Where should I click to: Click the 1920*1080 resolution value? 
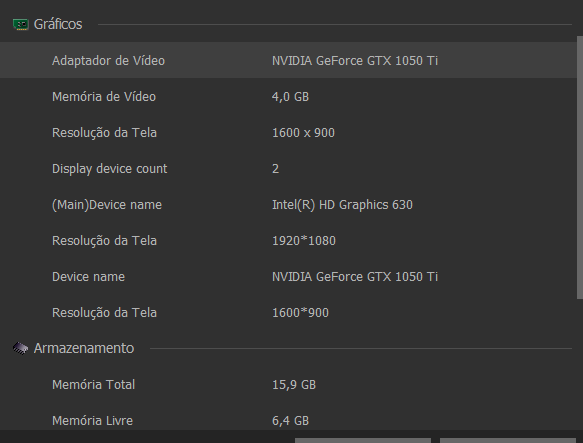(x=304, y=241)
